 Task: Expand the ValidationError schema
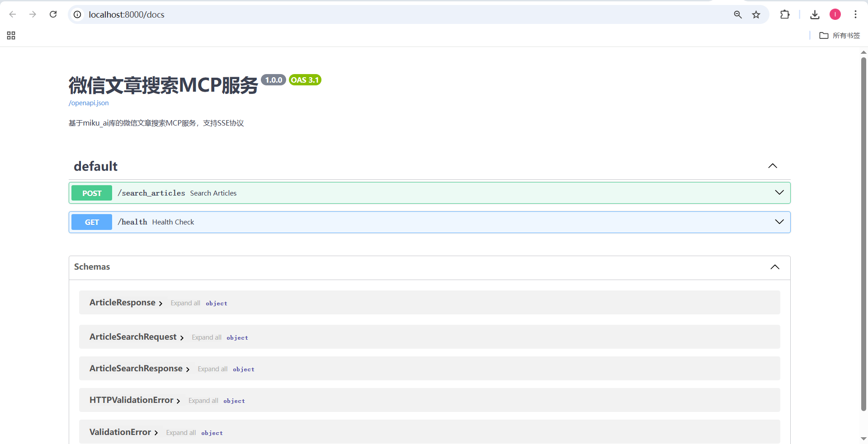pyautogui.click(x=123, y=432)
